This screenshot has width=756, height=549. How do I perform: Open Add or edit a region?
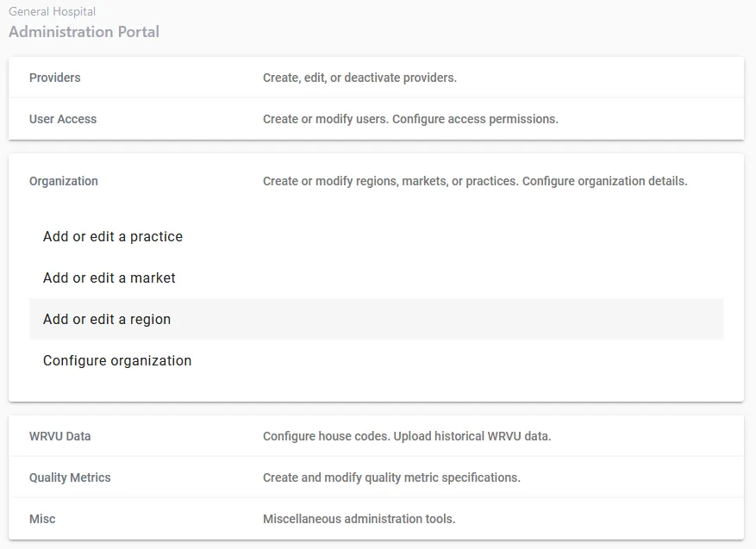(x=107, y=319)
